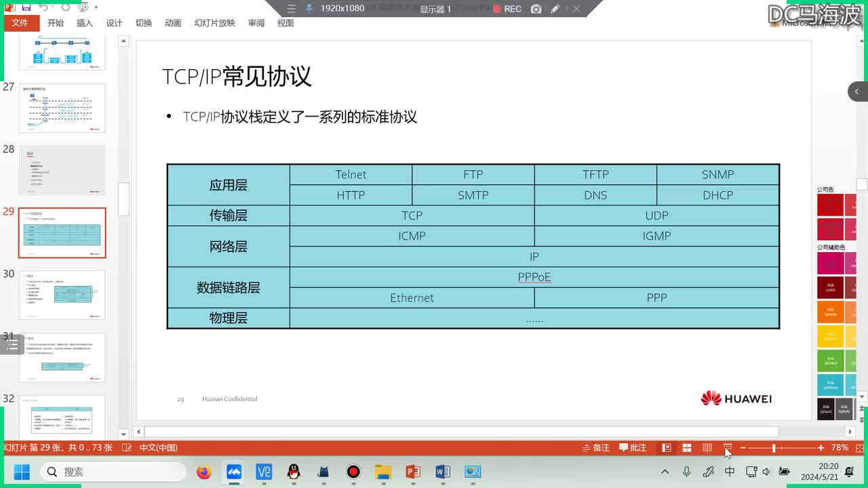The width and height of the screenshot is (868, 488).
Task: Open recorder pen annotation tool
Action: (x=555, y=9)
